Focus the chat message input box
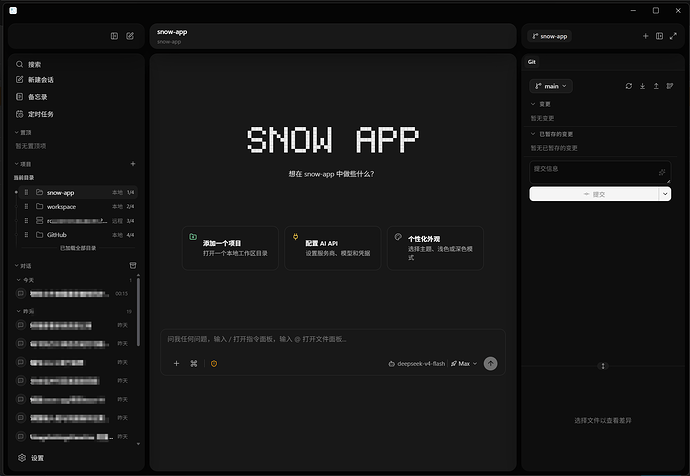This screenshot has width=690, height=476. tap(333, 339)
